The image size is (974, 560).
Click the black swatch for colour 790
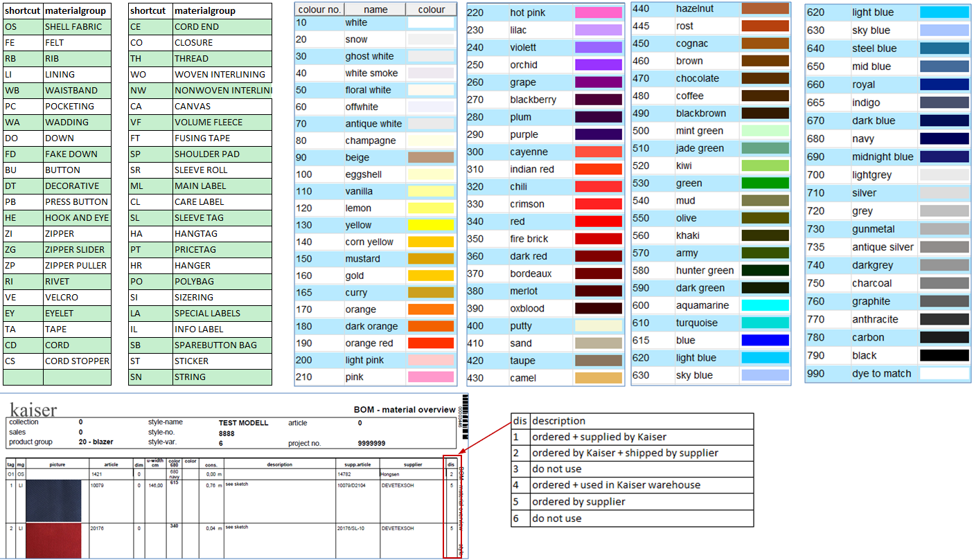(944, 355)
